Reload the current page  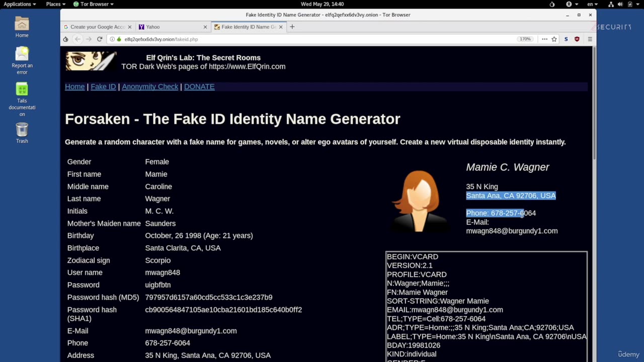click(x=100, y=39)
